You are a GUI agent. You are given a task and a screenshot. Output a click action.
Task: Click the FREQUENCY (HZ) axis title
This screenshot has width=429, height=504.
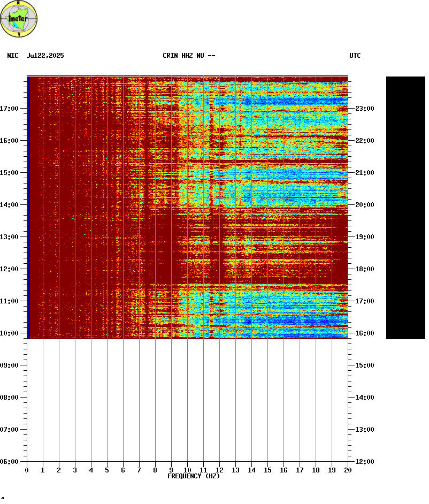point(194,476)
